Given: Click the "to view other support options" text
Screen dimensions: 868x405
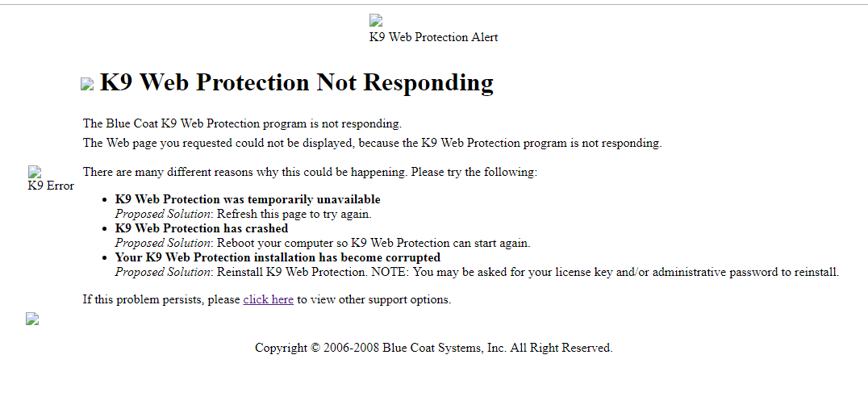Looking at the screenshot, I should (373, 299).
